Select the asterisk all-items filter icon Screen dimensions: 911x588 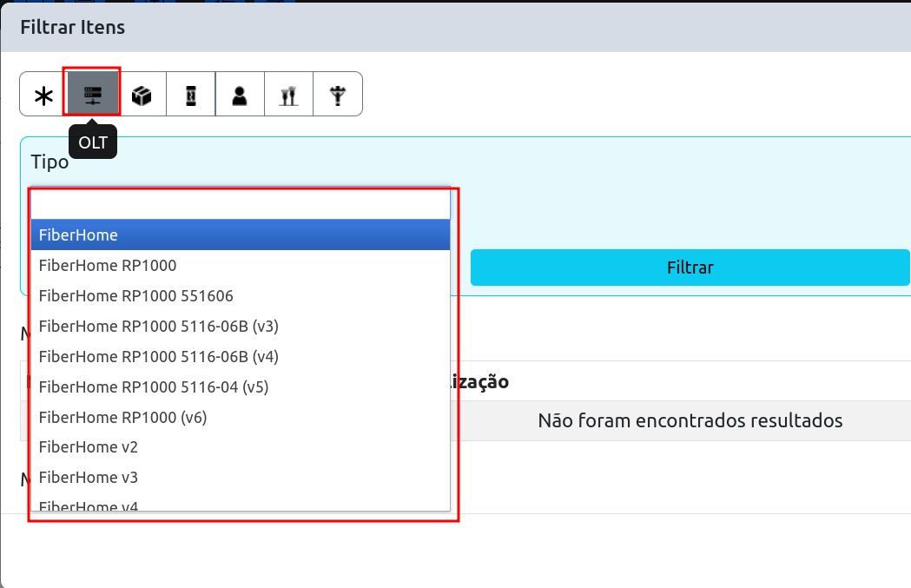coord(43,95)
